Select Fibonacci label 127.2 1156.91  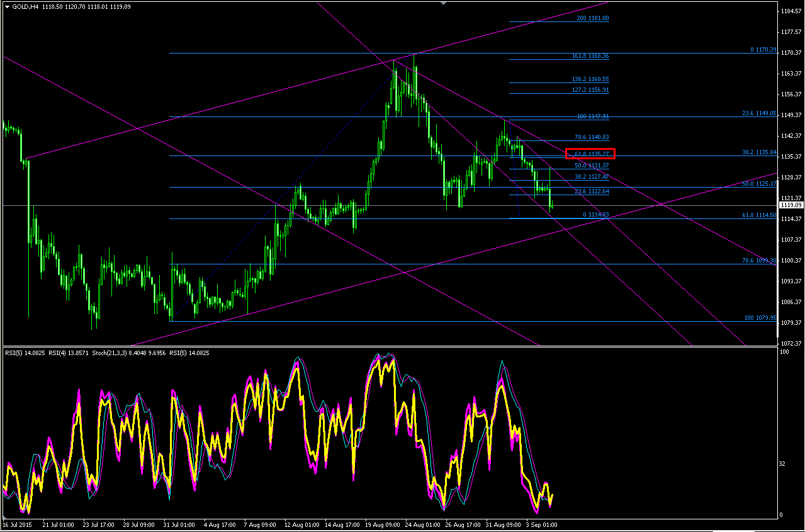(x=590, y=90)
